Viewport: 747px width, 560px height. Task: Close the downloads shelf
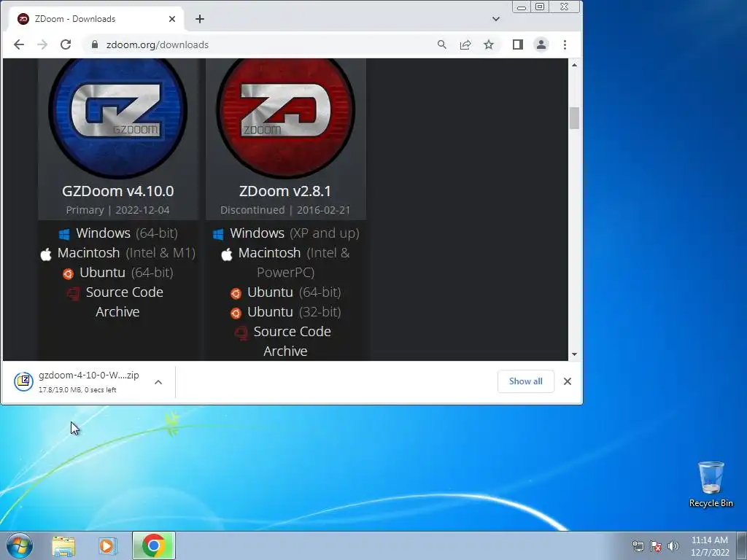click(568, 381)
